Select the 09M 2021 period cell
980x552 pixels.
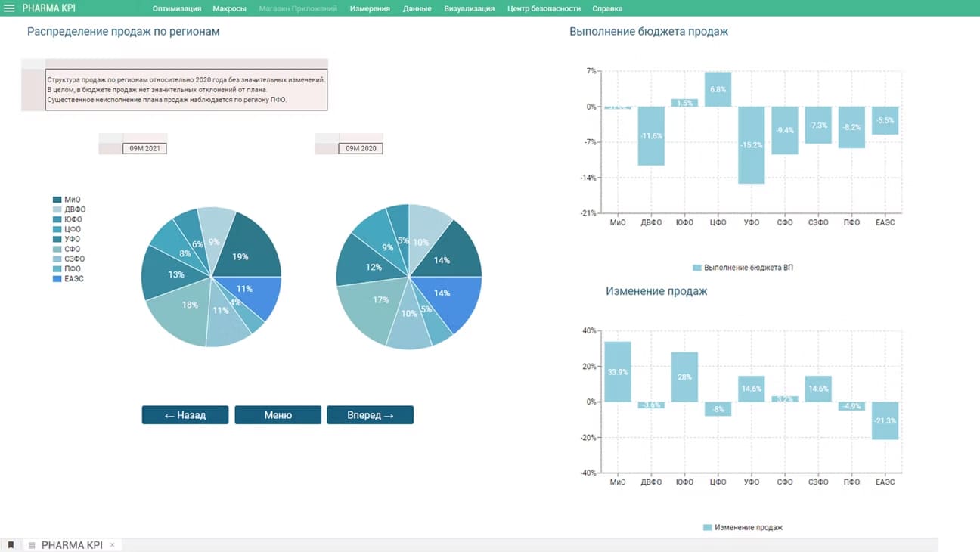click(x=144, y=149)
